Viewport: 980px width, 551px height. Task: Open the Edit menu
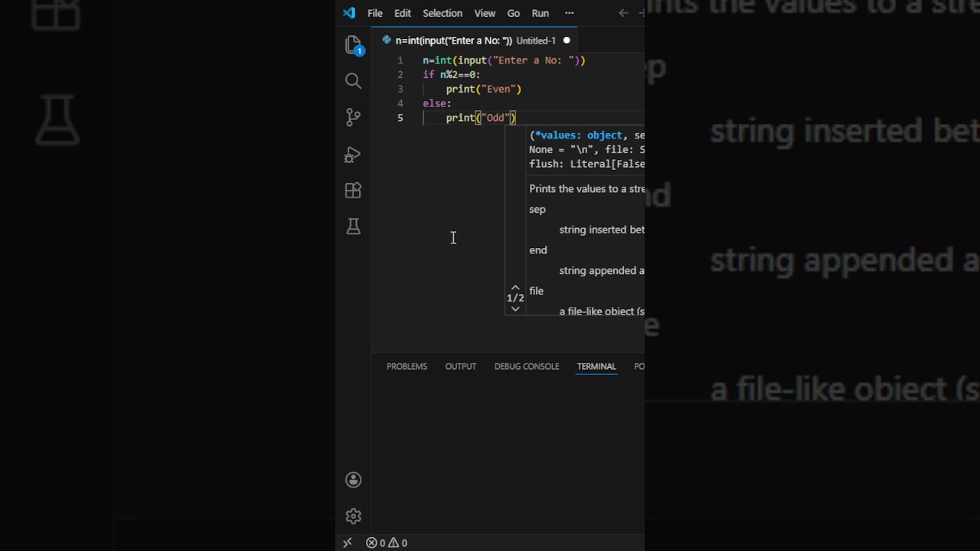point(403,13)
